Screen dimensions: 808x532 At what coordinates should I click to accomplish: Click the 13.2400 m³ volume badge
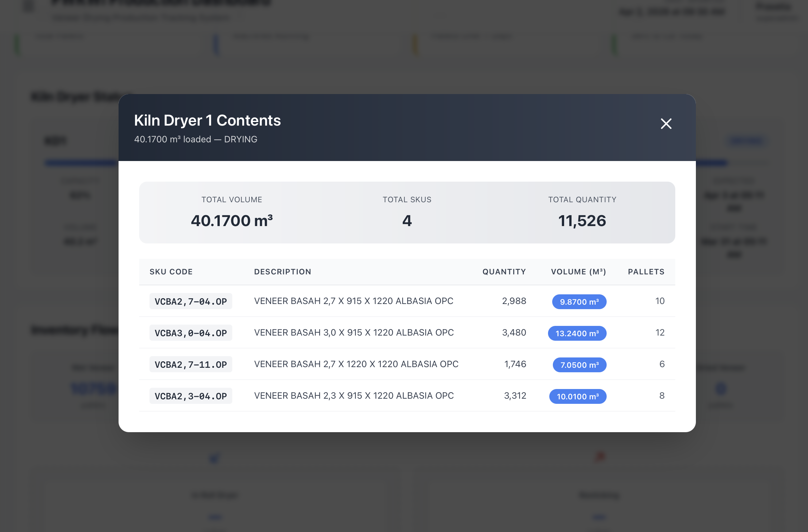(577, 333)
